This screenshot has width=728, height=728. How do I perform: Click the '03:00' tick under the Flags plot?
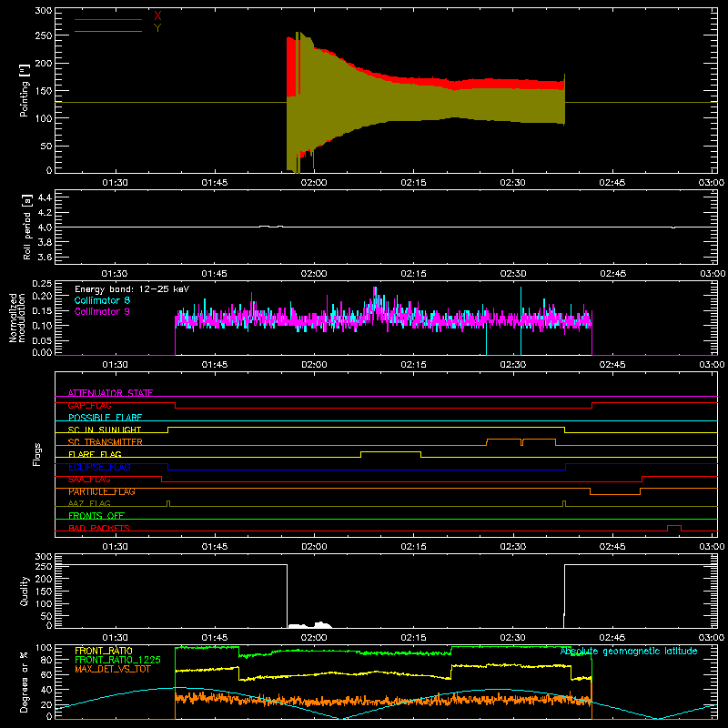click(712, 547)
